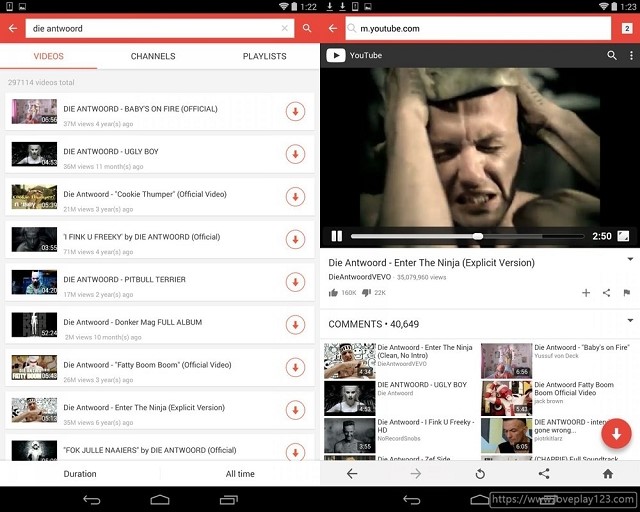The height and width of the screenshot is (512, 640).
Task: Add video to playlist with plus icon
Action: point(586,293)
